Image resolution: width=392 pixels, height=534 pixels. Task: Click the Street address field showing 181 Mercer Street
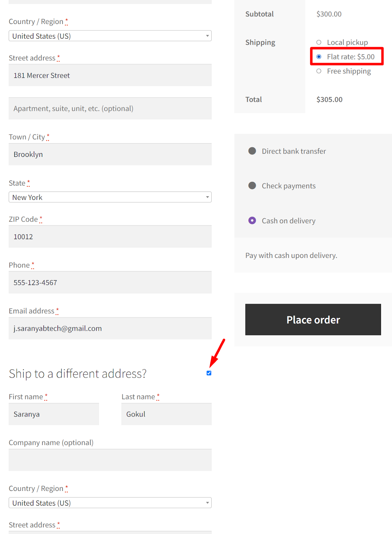110,75
